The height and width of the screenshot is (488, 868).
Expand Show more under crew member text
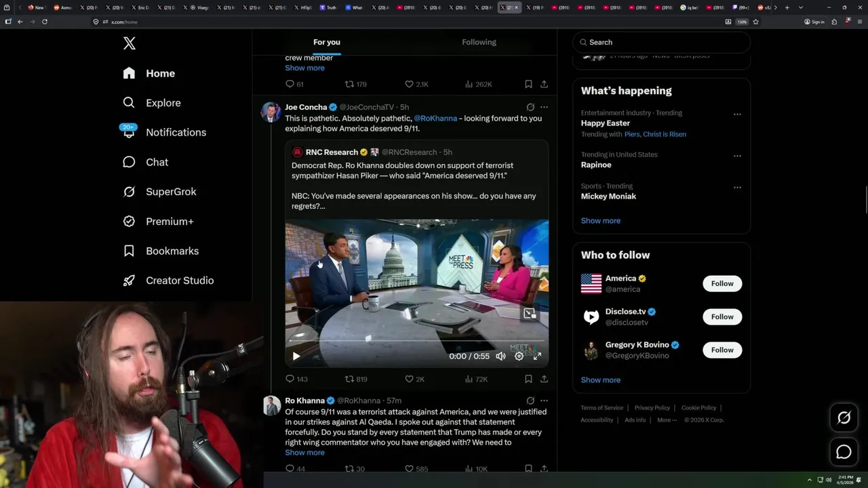[304, 68]
